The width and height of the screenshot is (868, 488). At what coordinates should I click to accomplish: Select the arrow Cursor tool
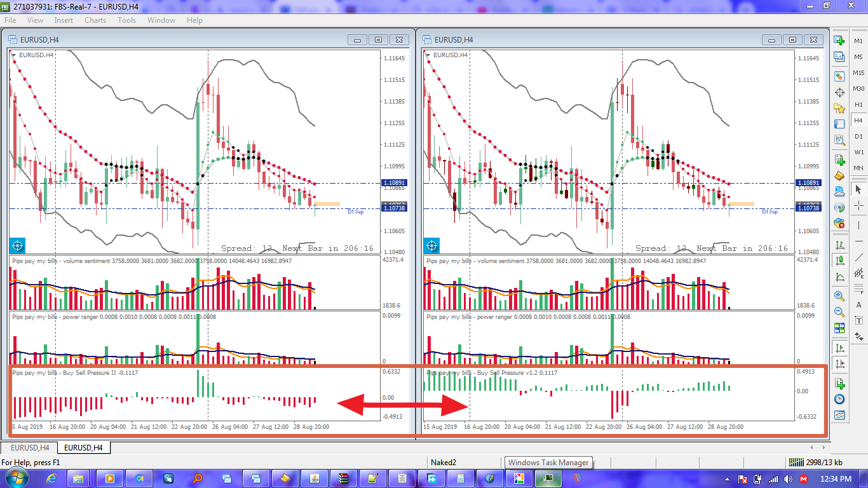(x=859, y=189)
